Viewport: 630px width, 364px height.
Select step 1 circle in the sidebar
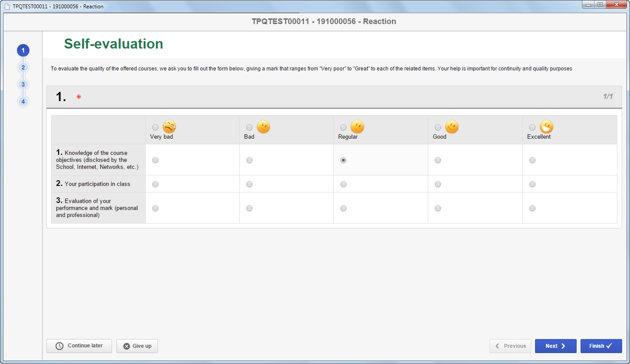(23, 50)
